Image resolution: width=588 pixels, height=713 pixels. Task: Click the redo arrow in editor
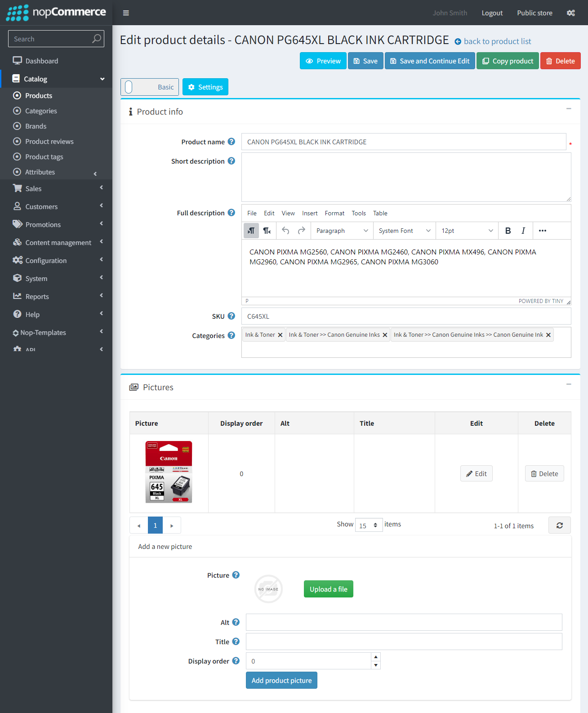tap(301, 231)
